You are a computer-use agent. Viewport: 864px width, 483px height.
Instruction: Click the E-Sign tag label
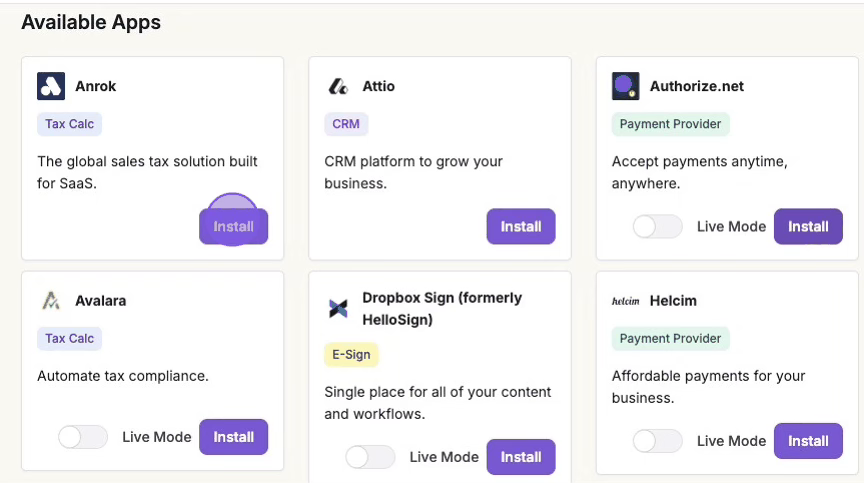point(351,354)
